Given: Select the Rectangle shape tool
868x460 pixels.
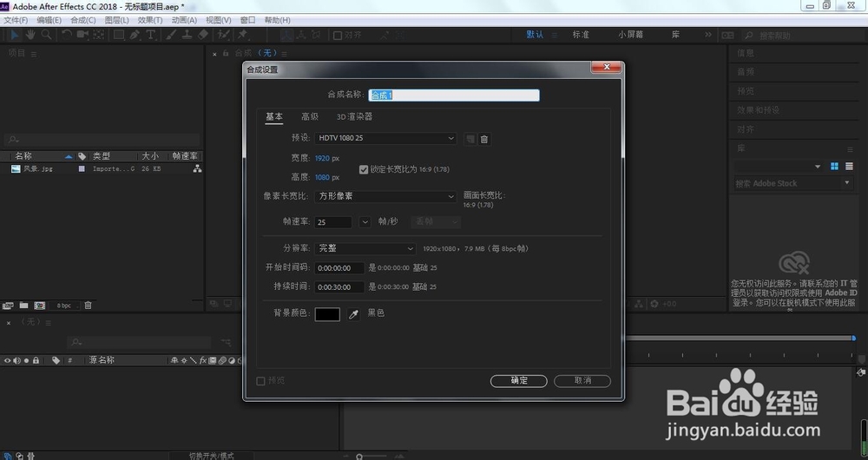Looking at the screenshot, I should click(x=118, y=35).
